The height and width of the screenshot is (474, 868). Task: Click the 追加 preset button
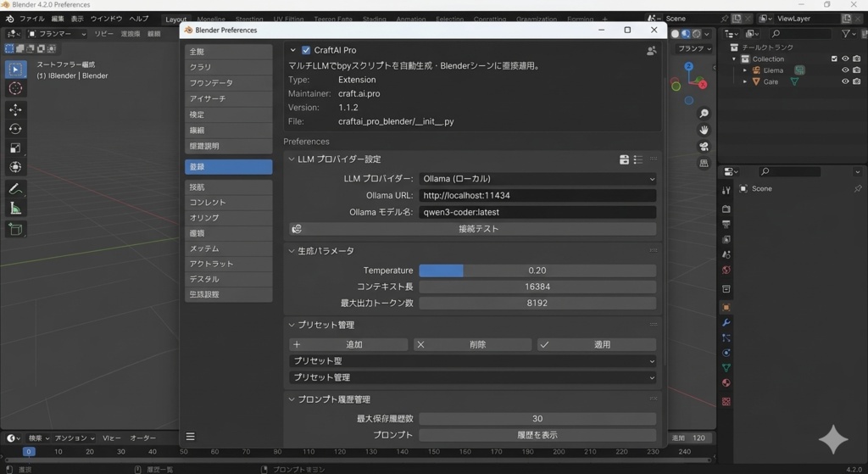click(348, 344)
